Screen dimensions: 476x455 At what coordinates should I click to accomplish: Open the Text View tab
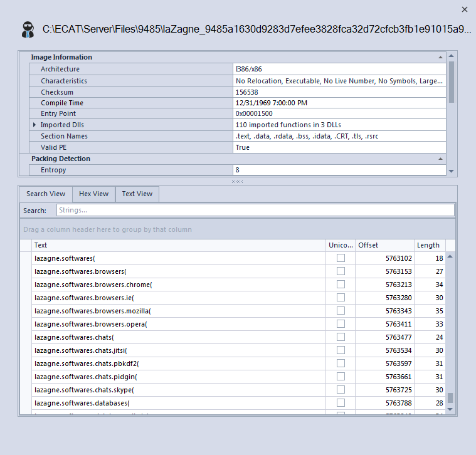click(x=137, y=194)
